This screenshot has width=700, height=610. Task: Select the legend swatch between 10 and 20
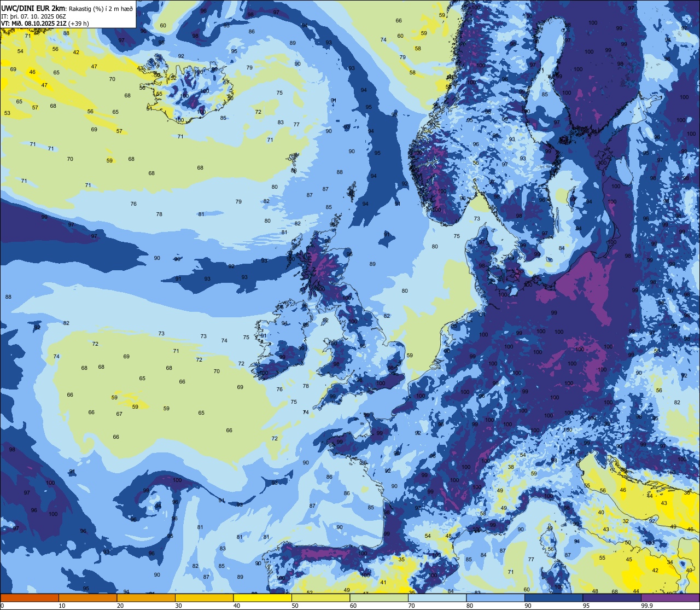tap(87, 597)
